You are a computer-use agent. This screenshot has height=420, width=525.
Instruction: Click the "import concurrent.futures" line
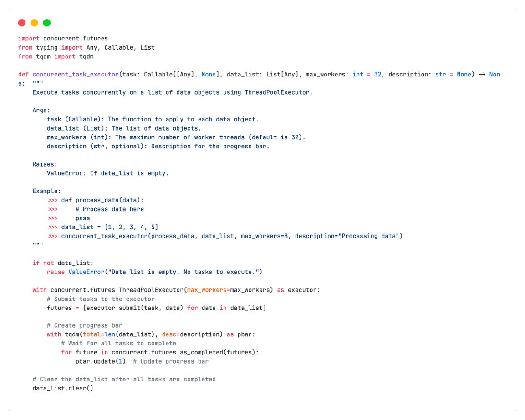click(x=63, y=39)
